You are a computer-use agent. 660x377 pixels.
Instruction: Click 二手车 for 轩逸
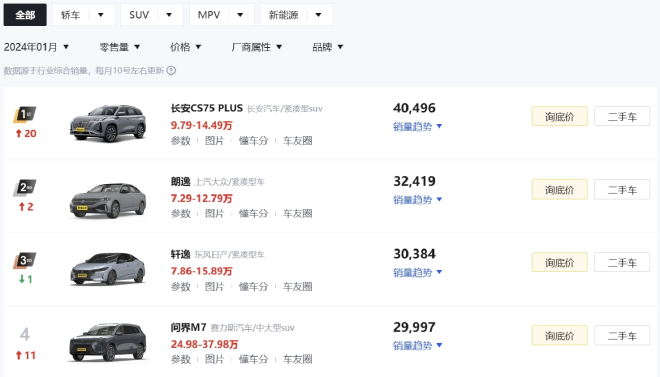tap(622, 262)
